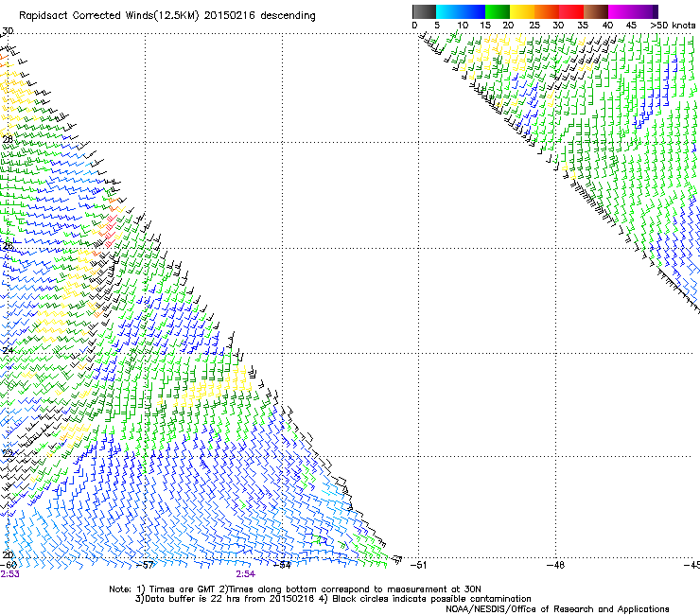Viewport: 700px width, 615px height.
Task: Click the map title 'Rapidsact Corrected Winds(12.5KM)'
Action: (109, 16)
